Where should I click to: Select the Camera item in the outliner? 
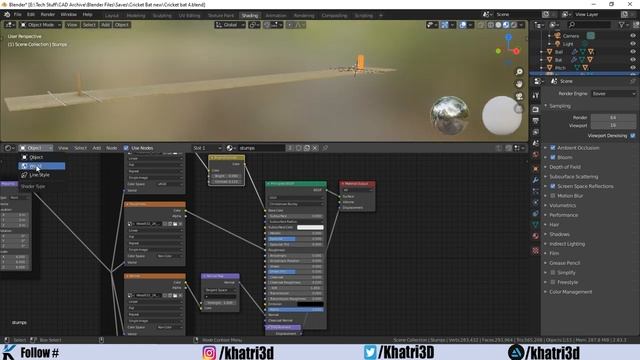click(571, 36)
